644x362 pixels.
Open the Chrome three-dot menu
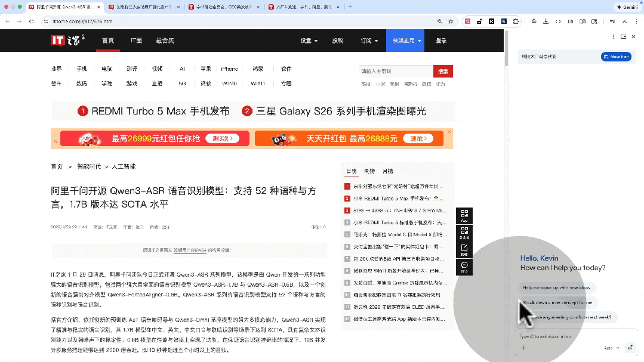[x=637, y=21]
